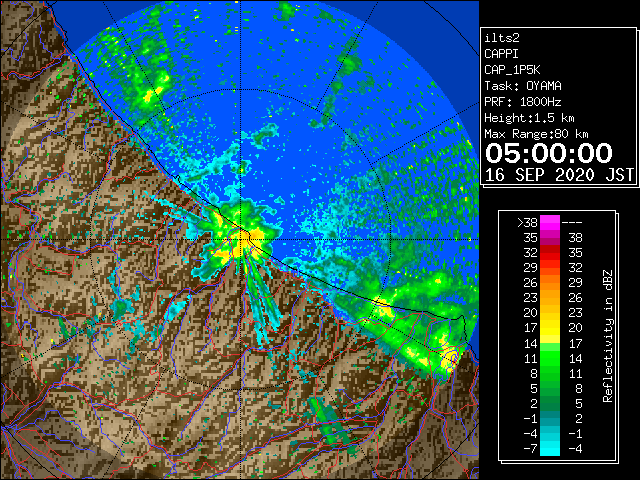The width and height of the screenshot is (640, 480).
Task: Pick the yellow band in reflectivity legend
Action: point(550,328)
